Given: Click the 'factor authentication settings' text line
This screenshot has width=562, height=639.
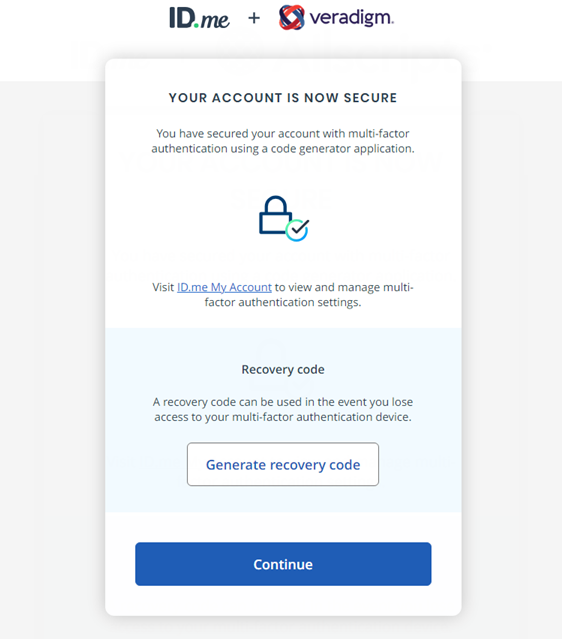Looking at the screenshot, I should coord(283,302).
